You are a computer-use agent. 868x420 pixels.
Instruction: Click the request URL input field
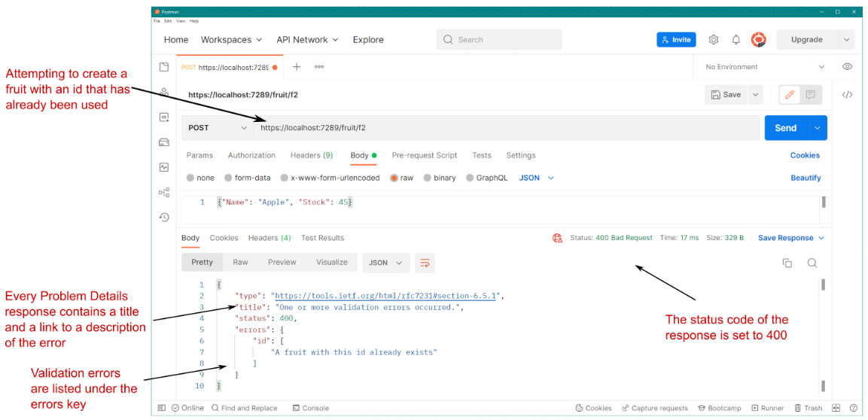click(x=507, y=128)
